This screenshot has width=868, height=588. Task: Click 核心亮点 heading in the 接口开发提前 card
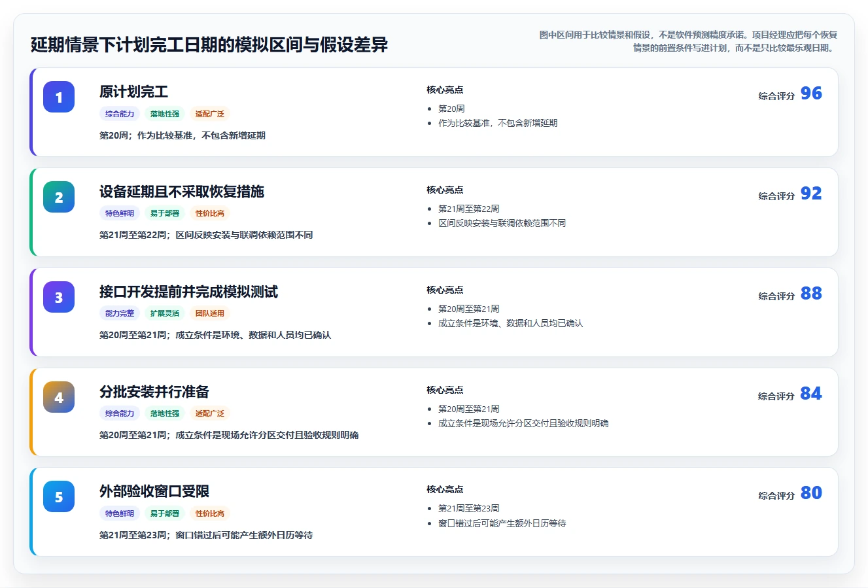[445, 290]
